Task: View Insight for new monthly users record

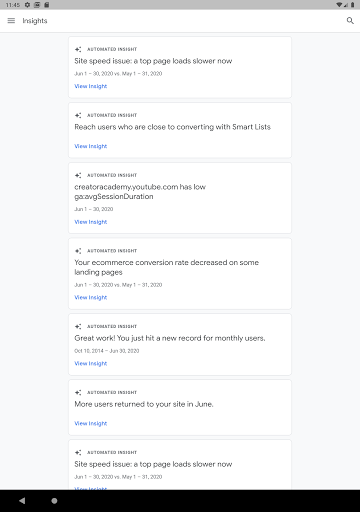Action: click(x=91, y=363)
